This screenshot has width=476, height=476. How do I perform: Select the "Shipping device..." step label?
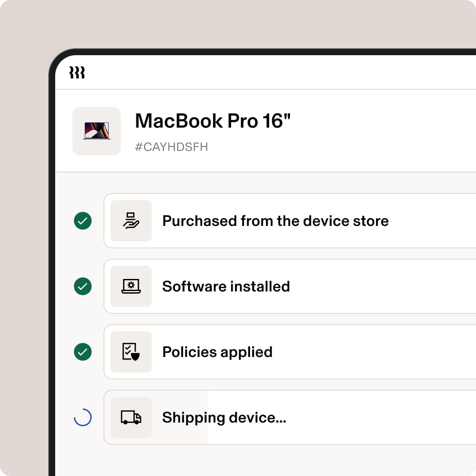point(224,418)
